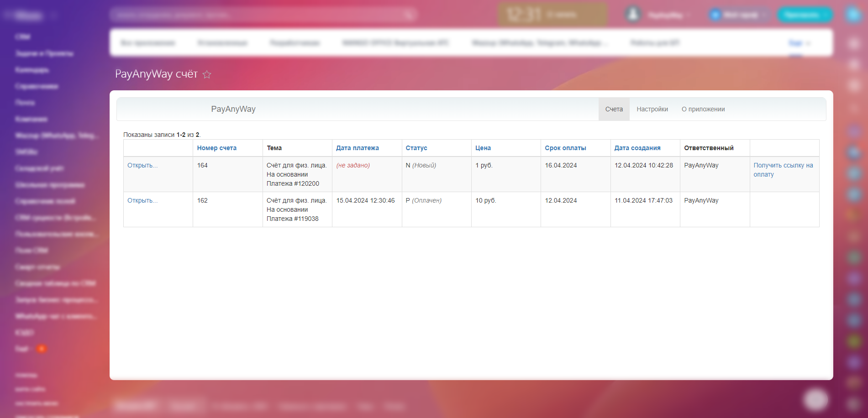868x418 pixels.
Task: Open invoice number 162
Action: tap(142, 200)
